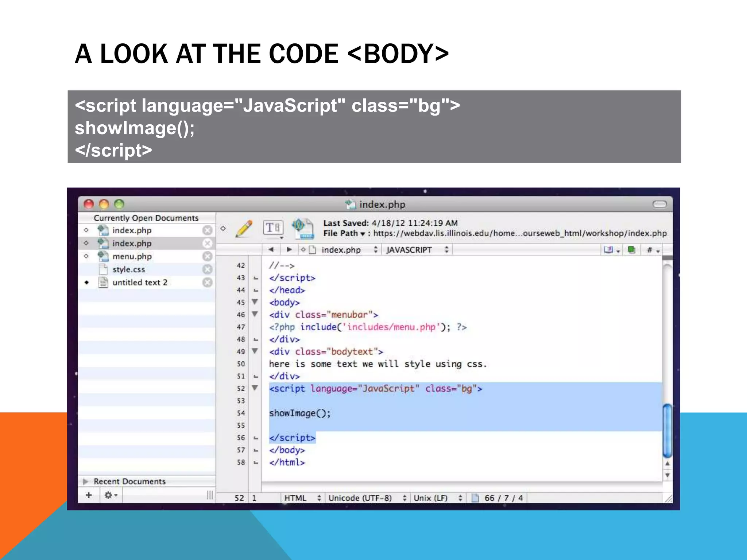Collapse the bodytext div fold at line 49
The image size is (747, 560).
[255, 351]
